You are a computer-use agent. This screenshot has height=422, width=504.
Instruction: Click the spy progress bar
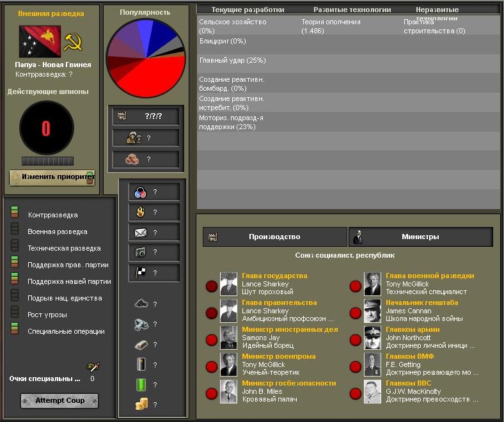(47, 160)
